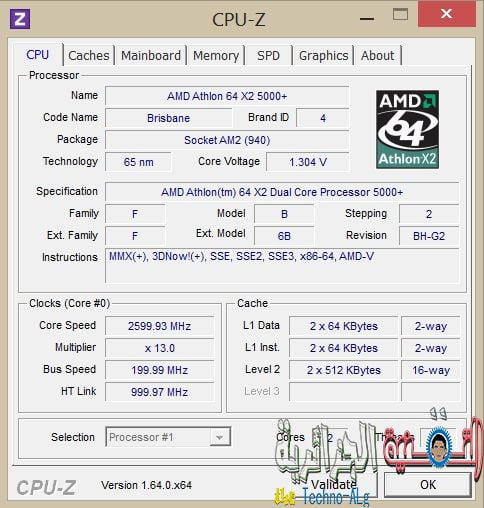
Task: Click the Multiplier value x 13.0
Action: pyautogui.click(x=159, y=348)
